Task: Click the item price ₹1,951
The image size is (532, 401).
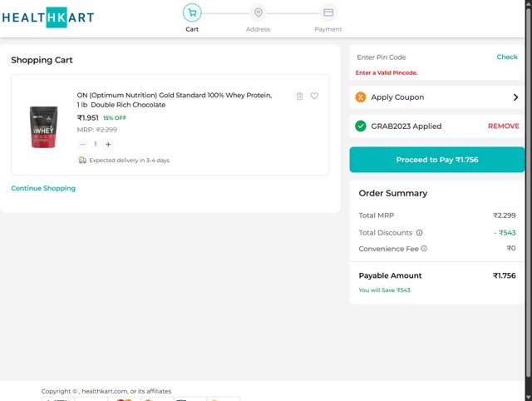Action: tap(87, 118)
